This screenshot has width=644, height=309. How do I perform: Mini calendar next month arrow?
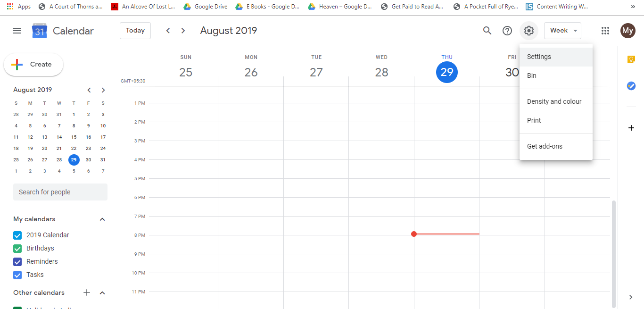point(103,90)
